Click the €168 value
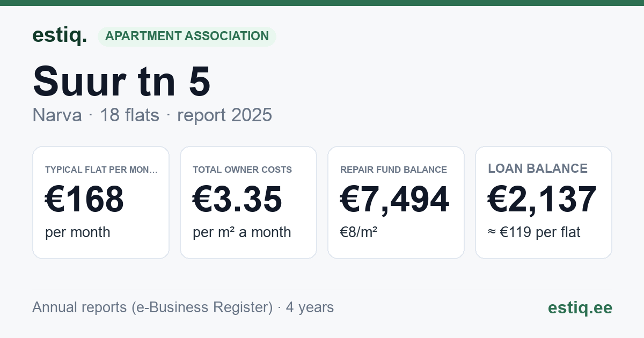 click(x=85, y=200)
